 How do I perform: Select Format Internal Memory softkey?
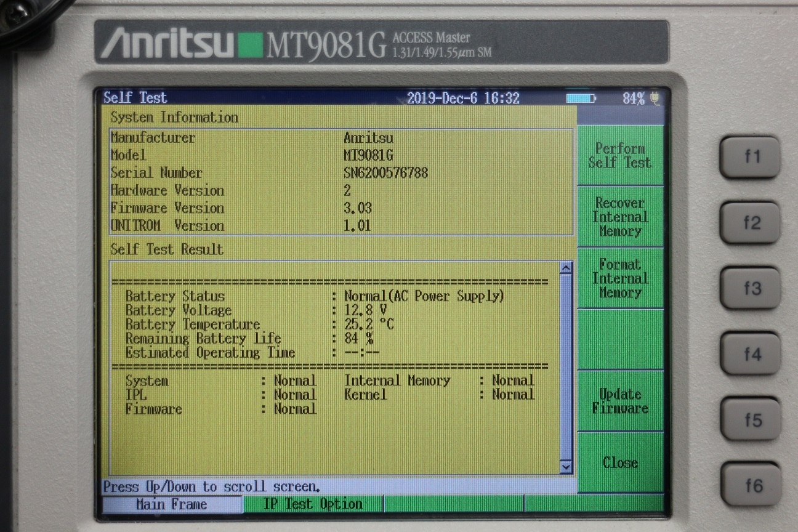[620, 278]
